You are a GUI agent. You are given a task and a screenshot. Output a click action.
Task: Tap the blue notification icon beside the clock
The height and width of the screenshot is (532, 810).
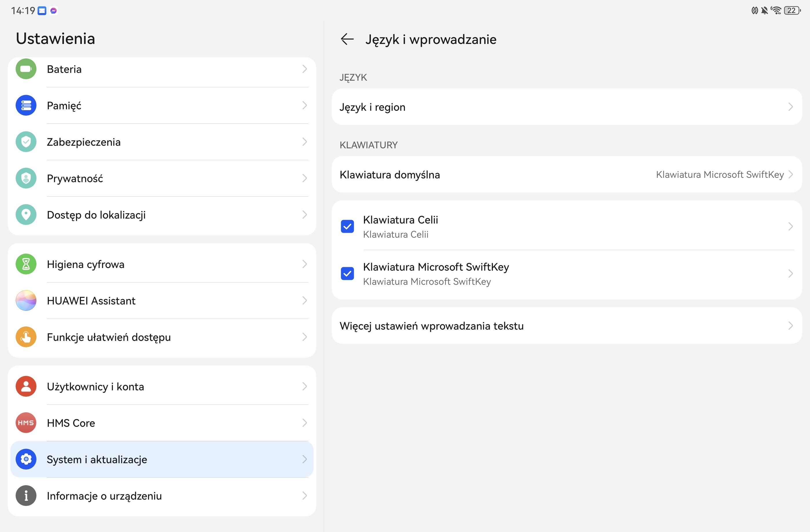point(42,11)
